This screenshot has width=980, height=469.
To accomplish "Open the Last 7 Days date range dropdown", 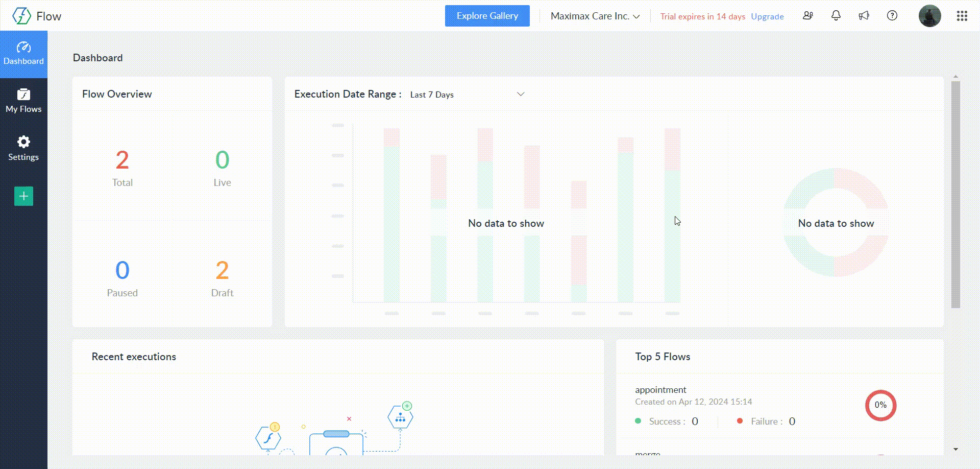I will click(467, 95).
